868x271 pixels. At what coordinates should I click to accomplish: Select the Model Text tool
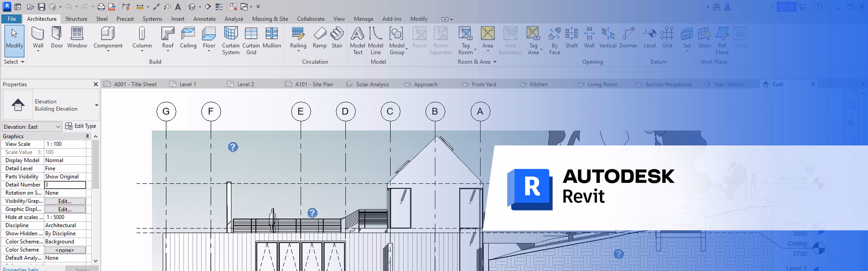click(x=357, y=40)
